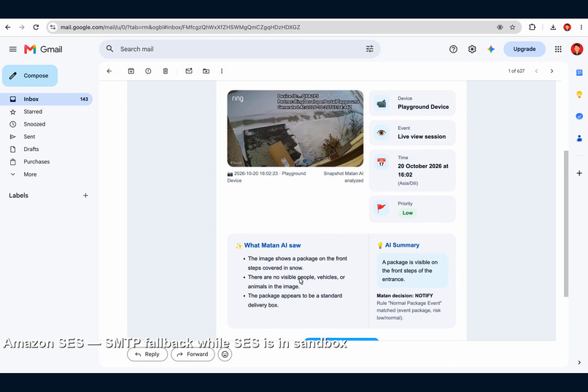Open browser downloads icon

tap(553, 27)
